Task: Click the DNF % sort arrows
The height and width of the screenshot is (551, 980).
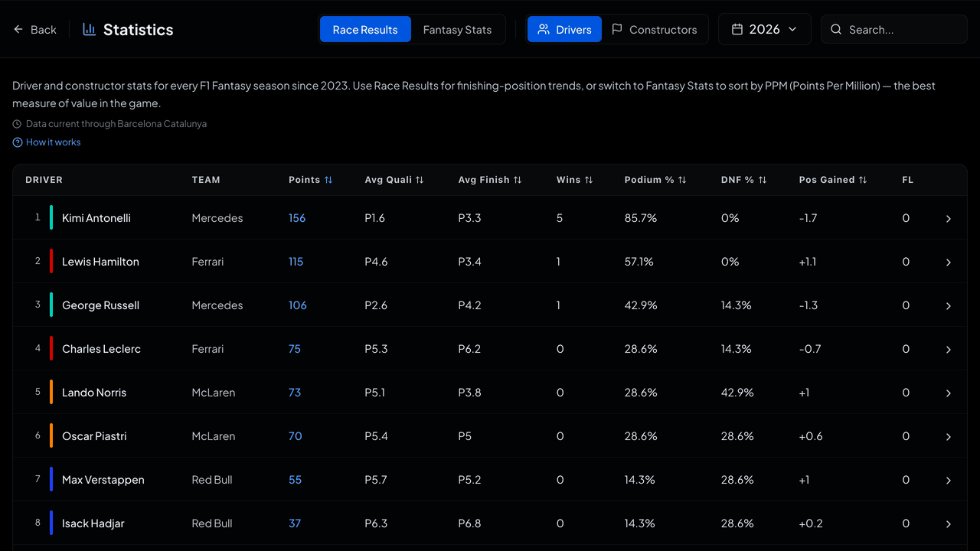Action: click(x=763, y=180)
